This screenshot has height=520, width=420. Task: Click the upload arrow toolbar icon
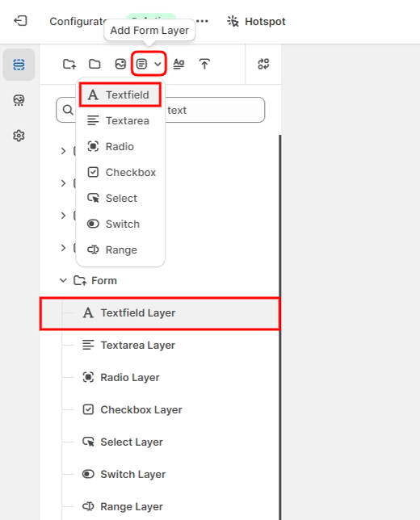click(x=204, y=64)
